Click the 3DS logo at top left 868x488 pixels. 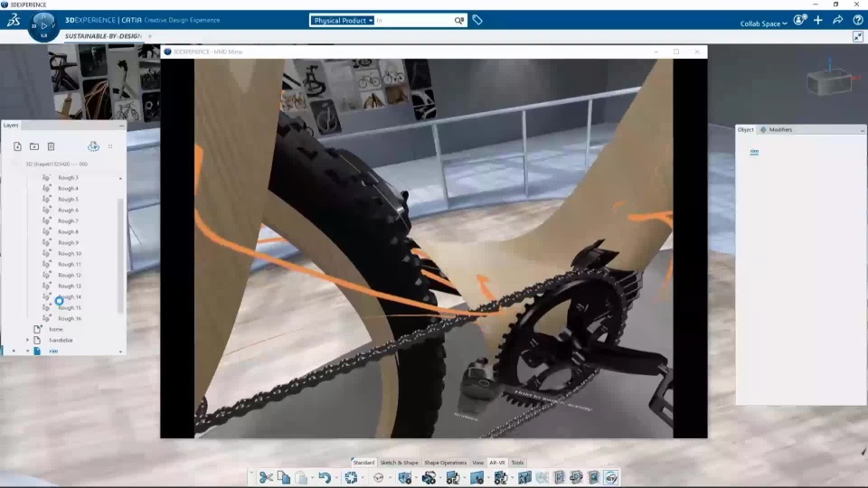pos(14,21)
